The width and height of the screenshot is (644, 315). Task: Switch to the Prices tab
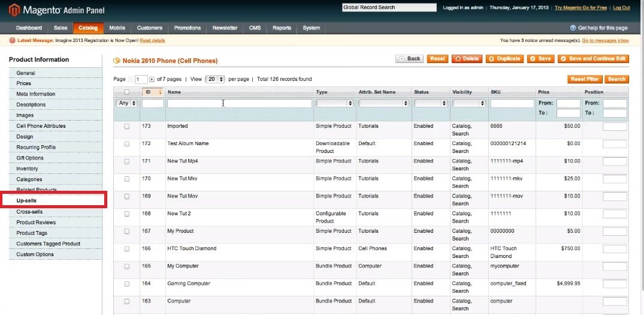click(x=56, y=83)
